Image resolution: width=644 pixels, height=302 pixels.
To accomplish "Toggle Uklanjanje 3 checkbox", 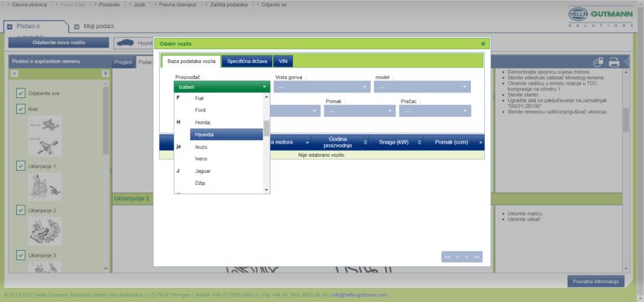I will 20,255.
